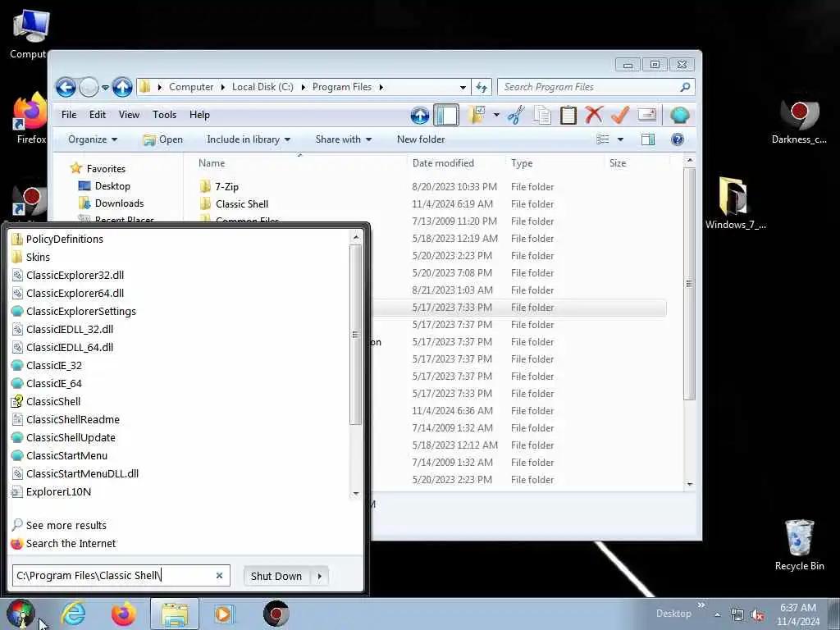840x630 pixels.
Task: Open ClassicShellReadme result
Action: tap(73, 419)
